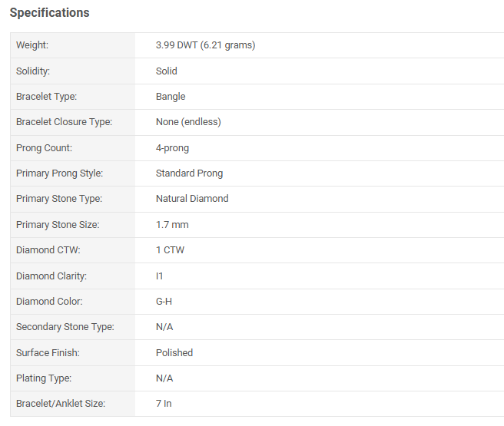Select the 1.7 mm value
This screenshot has width=504, height=426.
172,225
